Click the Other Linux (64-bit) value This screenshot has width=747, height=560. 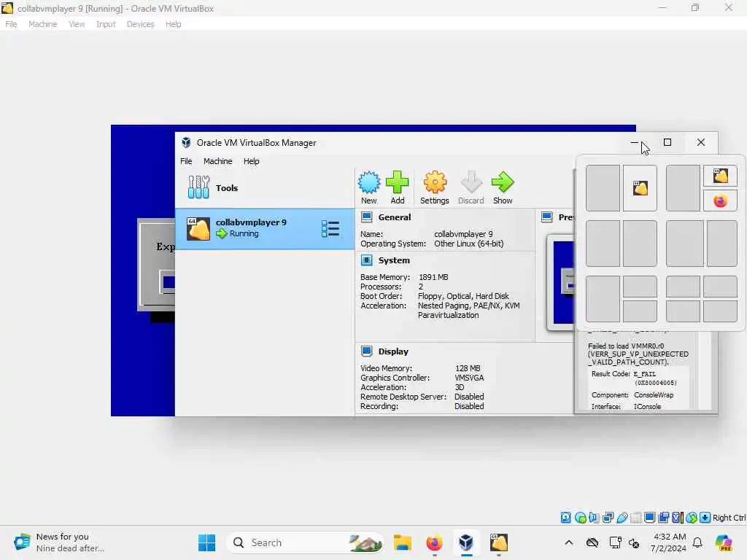469,244
